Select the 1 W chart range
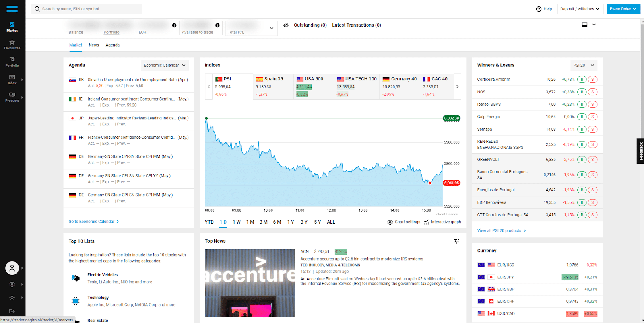 click(x=237, y=222)
